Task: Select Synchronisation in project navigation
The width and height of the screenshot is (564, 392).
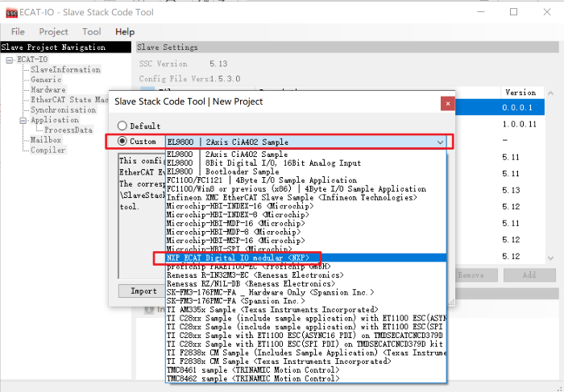Action: pos(63,109)
